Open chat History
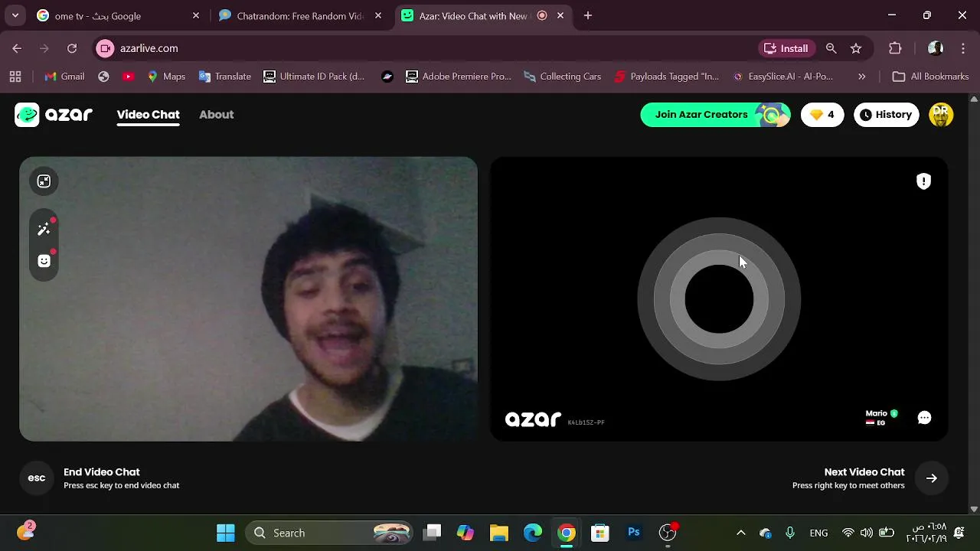 pyautogui.click(x=886, y=115)
